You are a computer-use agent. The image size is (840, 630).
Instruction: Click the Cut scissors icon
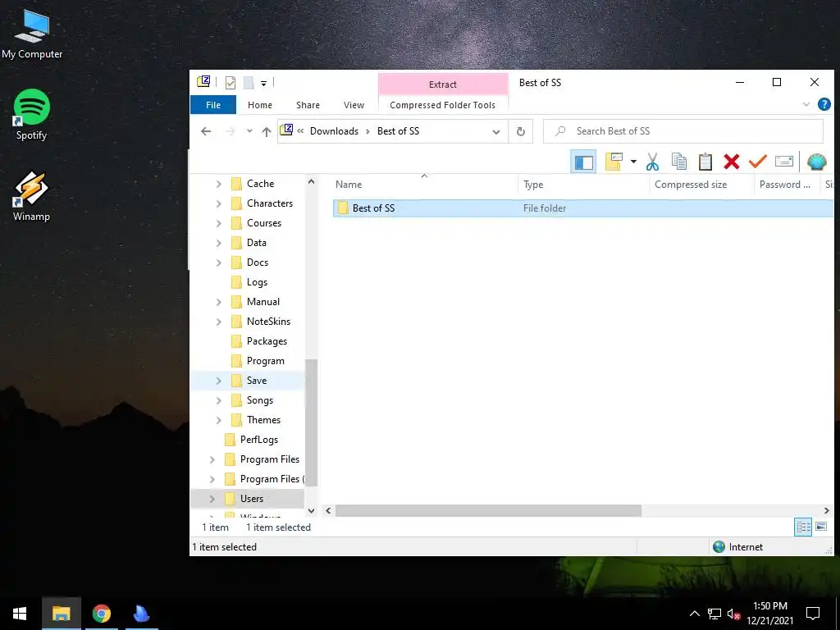652,162
